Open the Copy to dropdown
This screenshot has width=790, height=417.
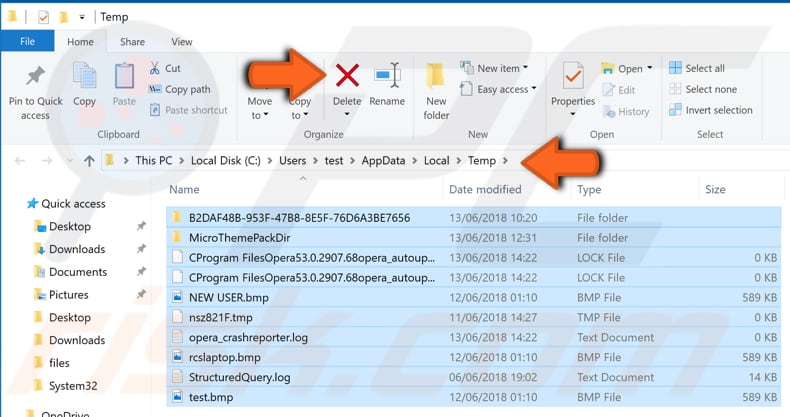(299, 108)
